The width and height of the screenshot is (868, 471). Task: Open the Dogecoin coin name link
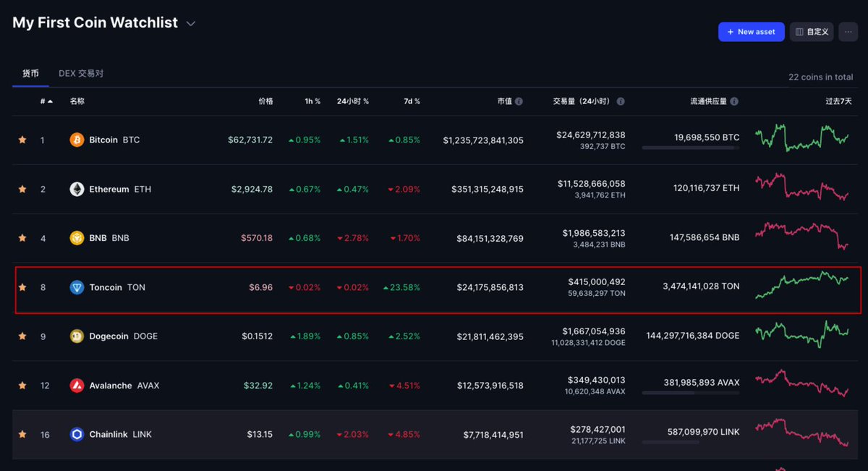click(x=109, y=336)
